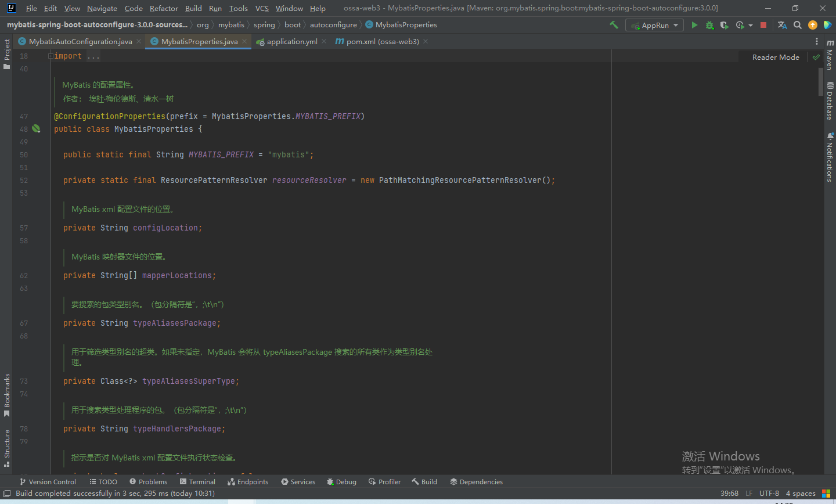
Task: Open the Dependencies tool window
Action: [x=476, y=482]
